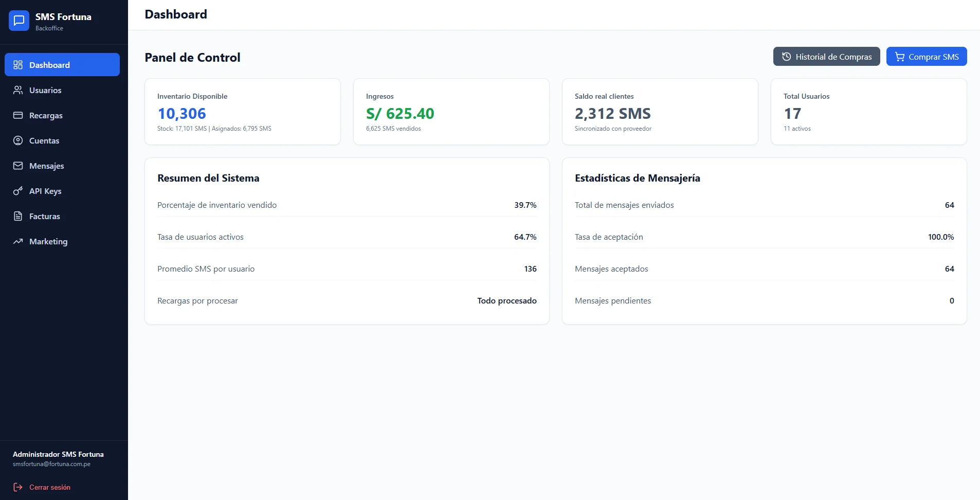Click the Inventario Disponible value 10,306

[182, 113]
